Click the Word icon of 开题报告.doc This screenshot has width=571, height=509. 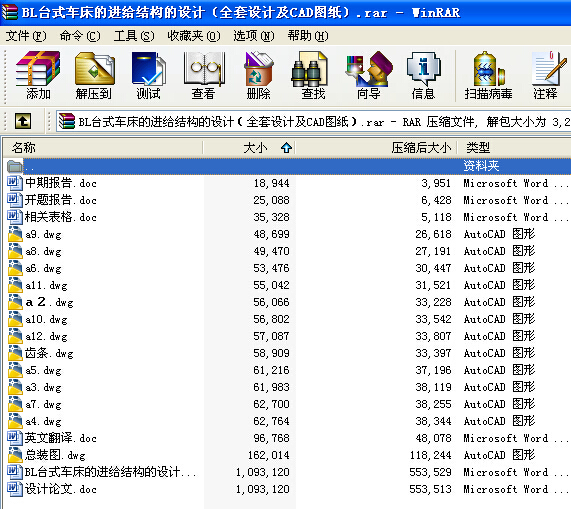click(x=15, y=200)
